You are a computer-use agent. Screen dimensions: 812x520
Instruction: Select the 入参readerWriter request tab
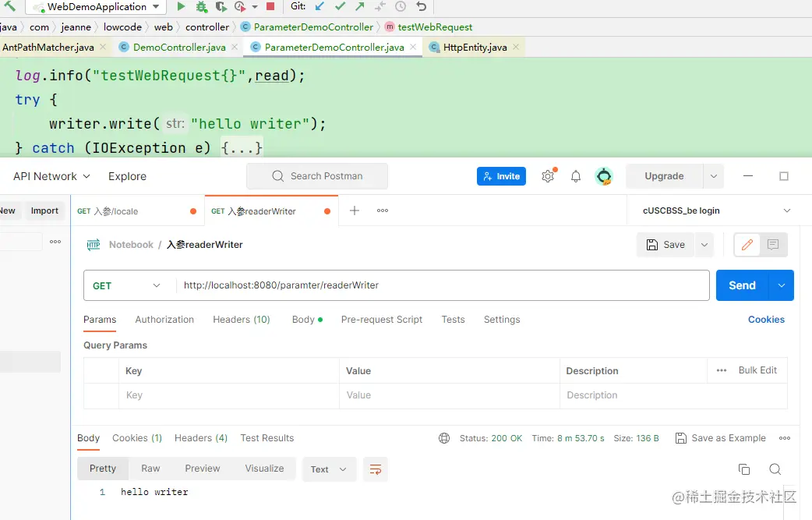tap(271, 210)
